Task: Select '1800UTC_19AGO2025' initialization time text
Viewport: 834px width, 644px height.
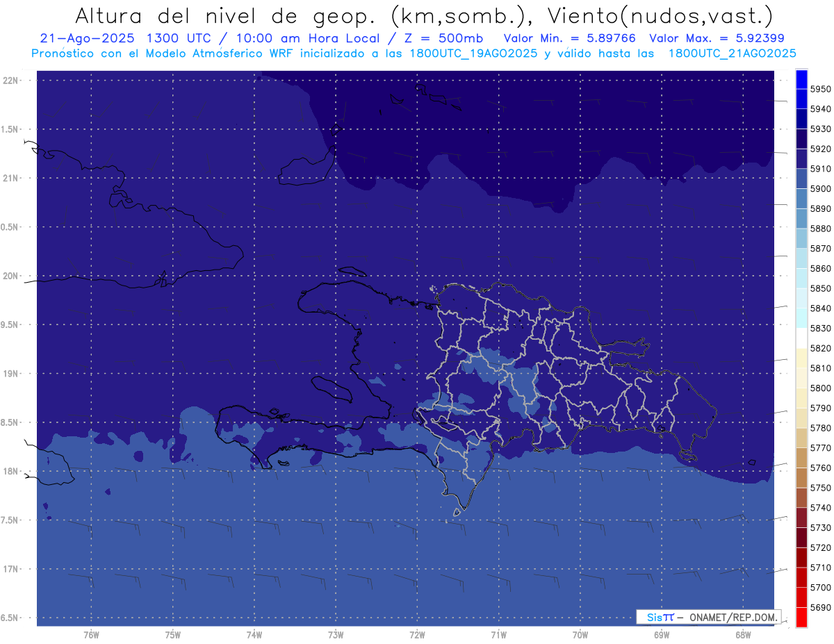Action: click(x=473, y=53)
